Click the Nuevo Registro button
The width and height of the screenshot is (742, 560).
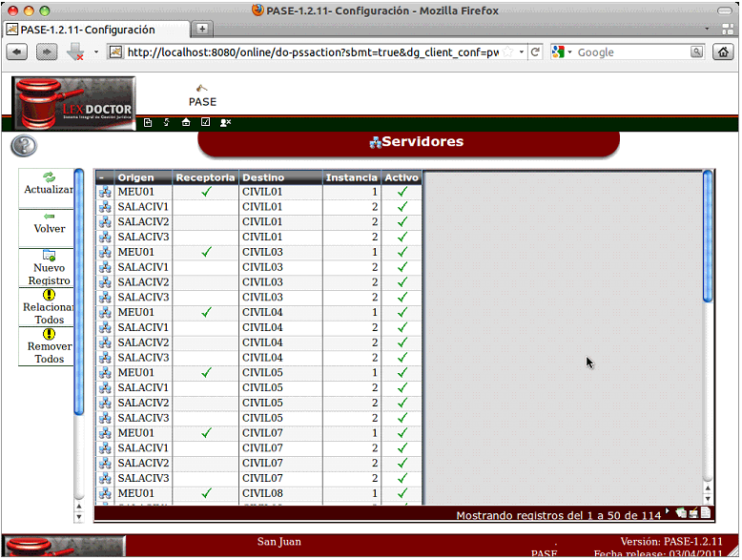click(49, 268)
